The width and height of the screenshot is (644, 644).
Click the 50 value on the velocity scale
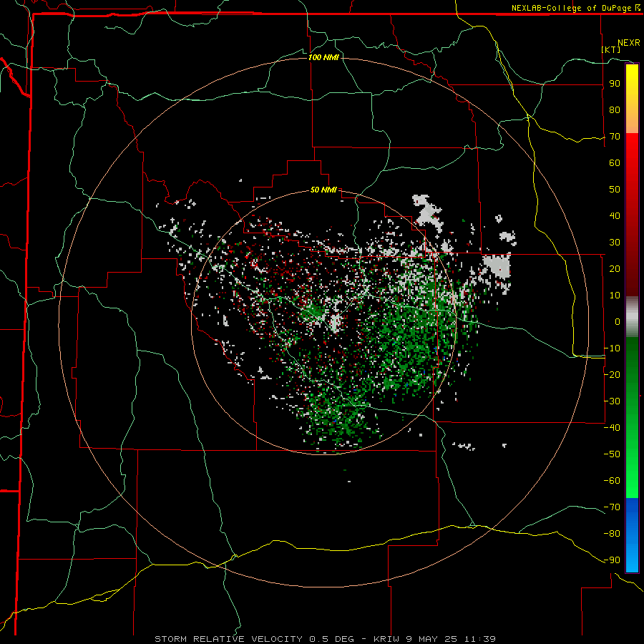pos(615,190)
